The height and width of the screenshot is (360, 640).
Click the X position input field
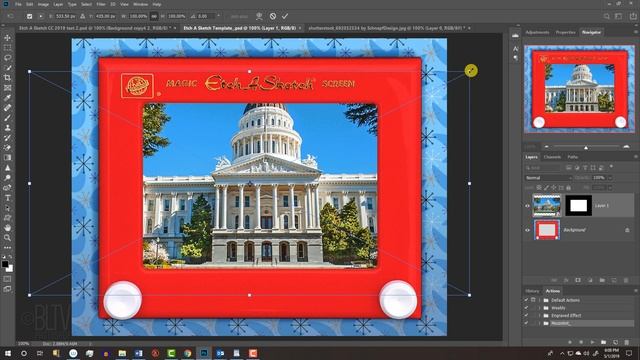pos(65,16)
